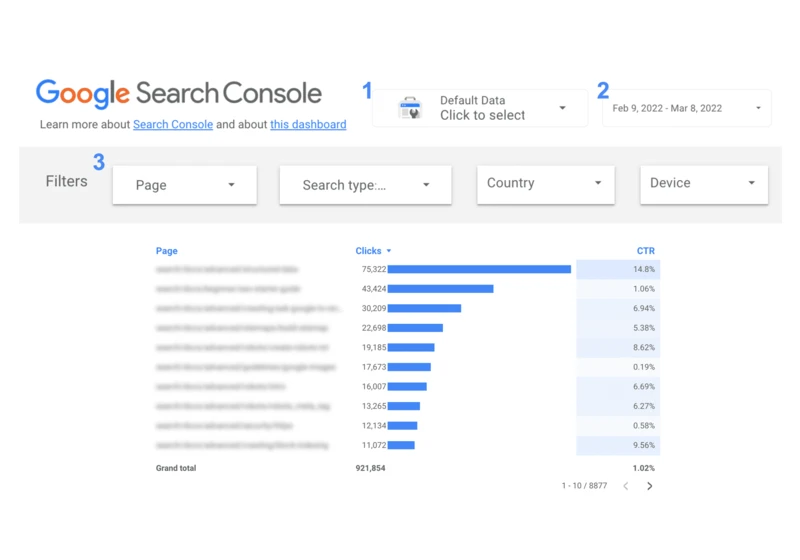The image size is (800, 560).
Task: Click the grand total 1.02% CTR value
Action: pos(644,468)
